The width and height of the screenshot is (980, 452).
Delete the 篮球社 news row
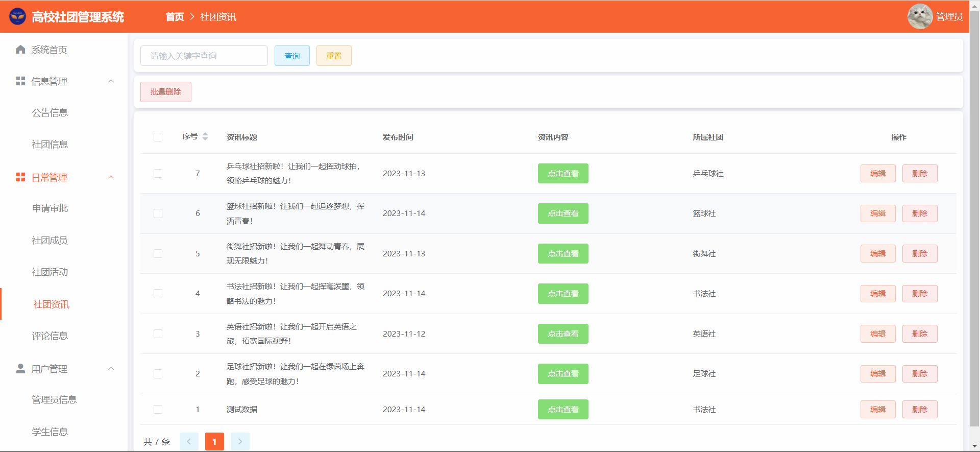(x=920, y=213)
